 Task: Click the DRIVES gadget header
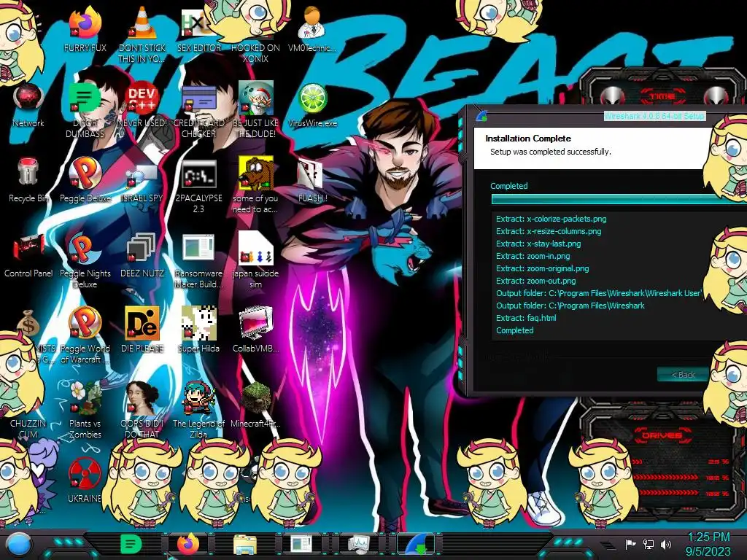click(x=661, y=435)
